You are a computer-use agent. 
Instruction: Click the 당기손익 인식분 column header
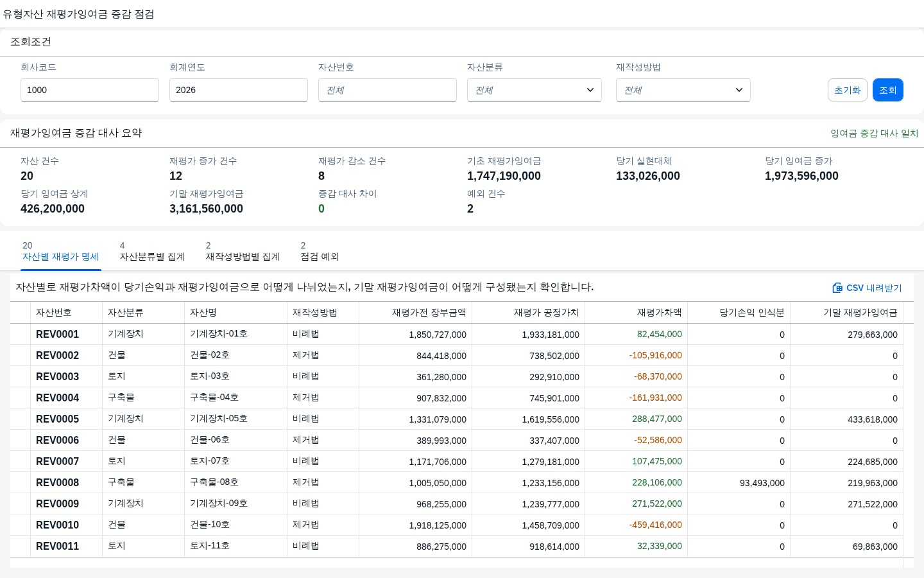[x=739, y=313]
